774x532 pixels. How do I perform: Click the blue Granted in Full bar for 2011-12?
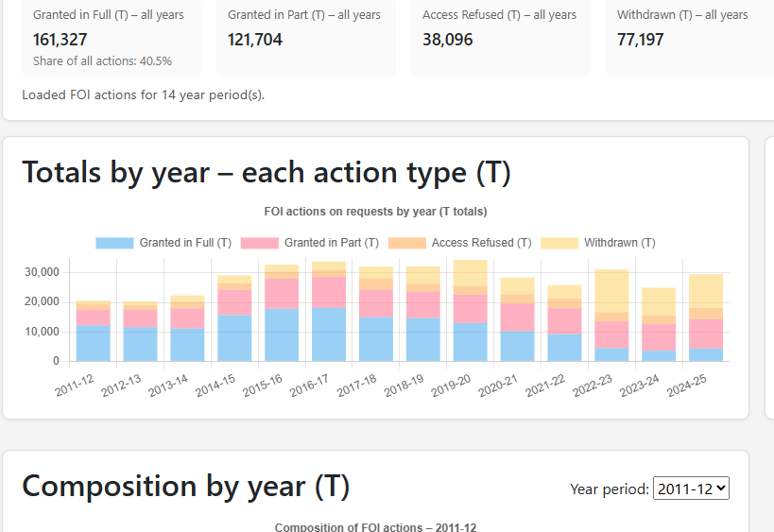pyautogui.click(x=94, y=343)
